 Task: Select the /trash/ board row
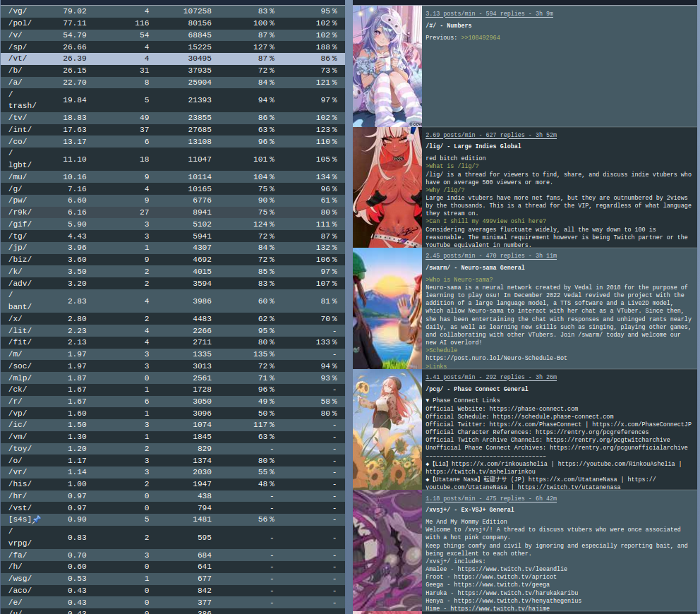tap(173, 100)
